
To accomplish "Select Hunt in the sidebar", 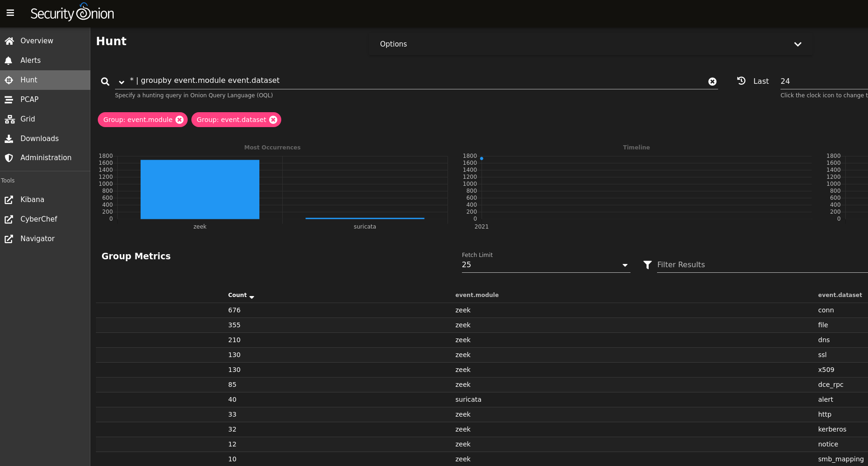I will point(45,80).
